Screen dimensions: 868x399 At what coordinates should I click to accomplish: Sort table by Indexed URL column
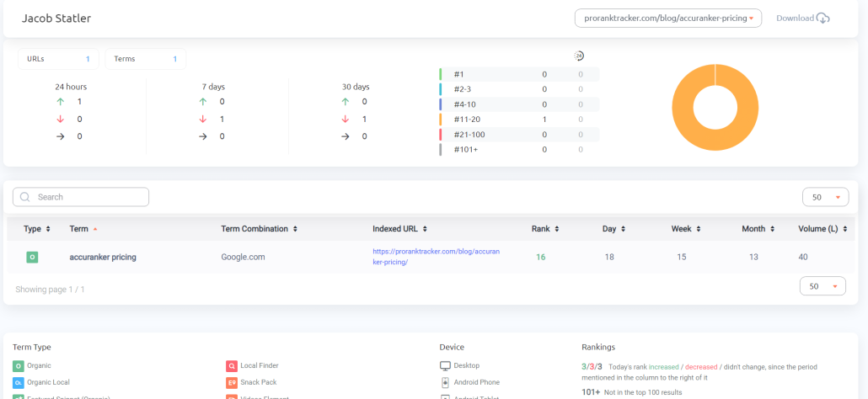[x=399, y=229]
